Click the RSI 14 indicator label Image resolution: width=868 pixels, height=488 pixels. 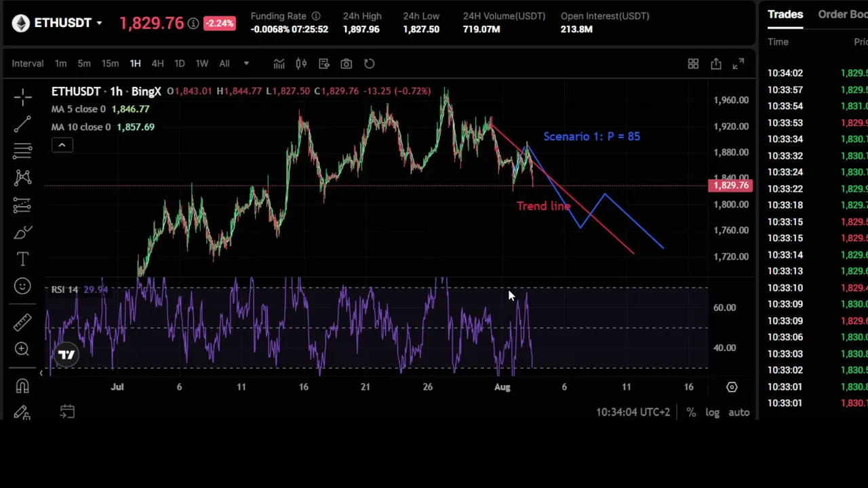tap(64, 289)
